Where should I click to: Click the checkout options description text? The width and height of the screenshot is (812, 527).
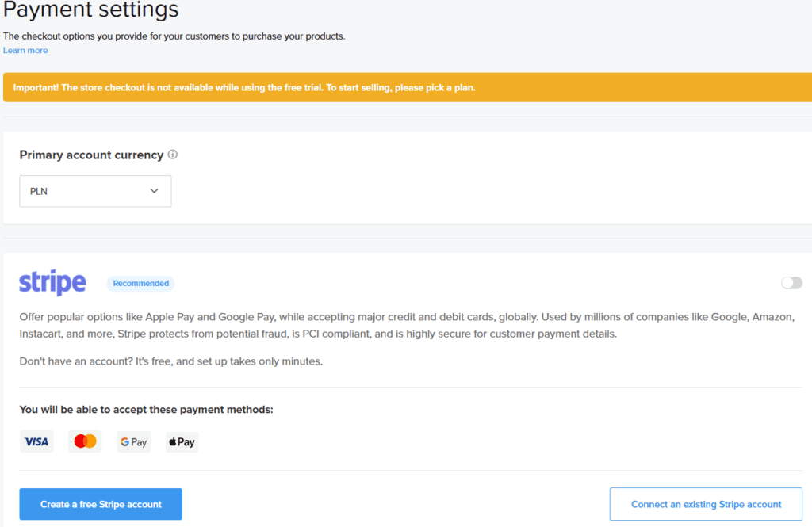click(174, 36)
